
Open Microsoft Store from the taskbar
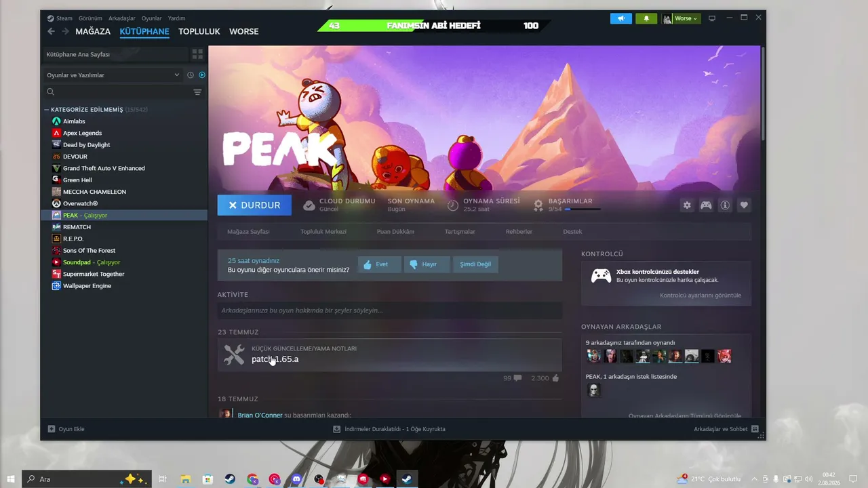tap(208, 479)
